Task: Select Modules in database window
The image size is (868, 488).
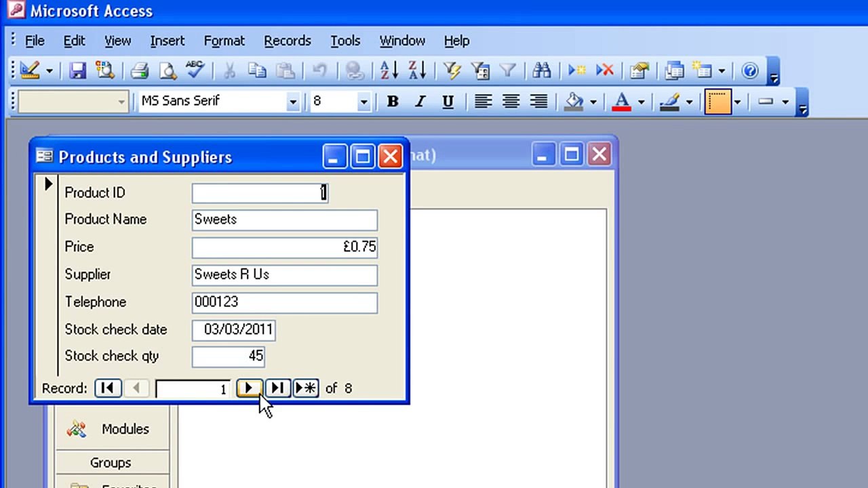Action: (113, 429)
